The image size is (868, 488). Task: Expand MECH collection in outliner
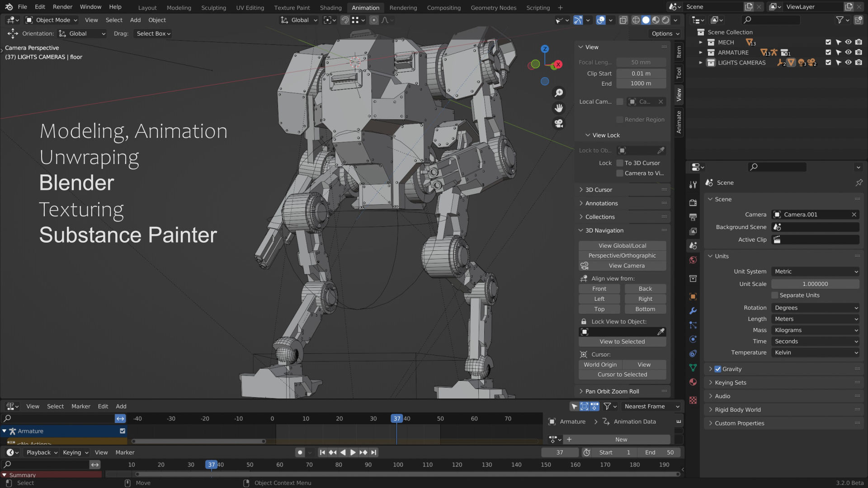[x=701, y=42]
